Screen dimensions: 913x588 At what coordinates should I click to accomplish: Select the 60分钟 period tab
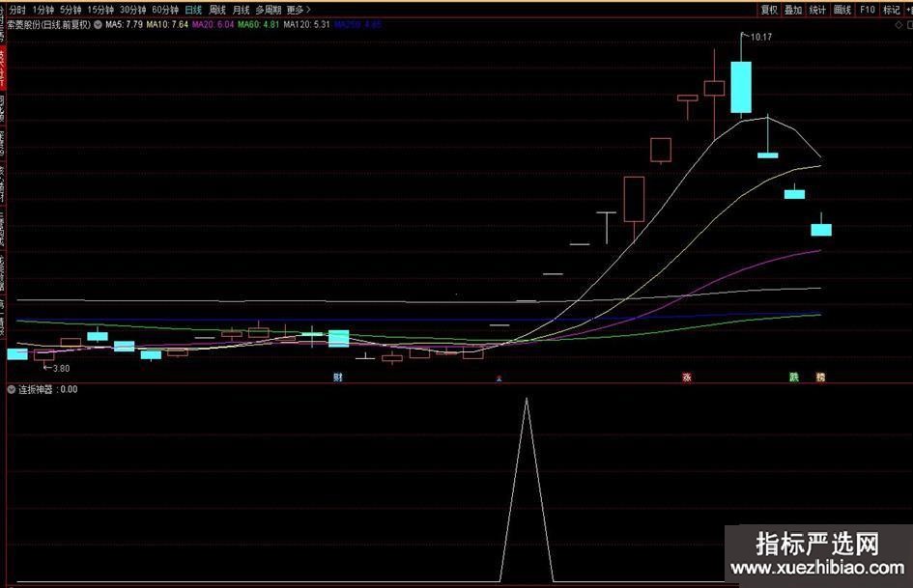[x=165, y=10]
